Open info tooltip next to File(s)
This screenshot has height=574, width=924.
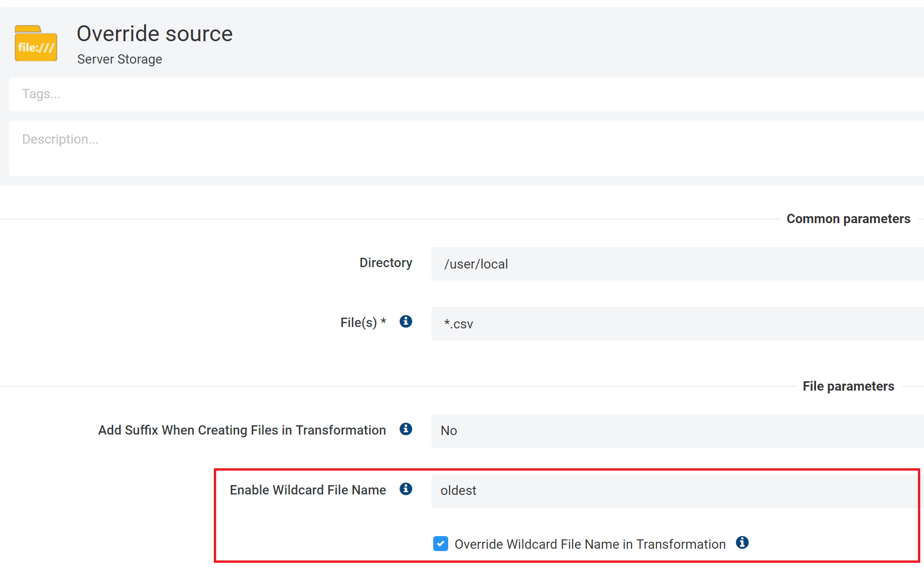(x=406, y=321)
